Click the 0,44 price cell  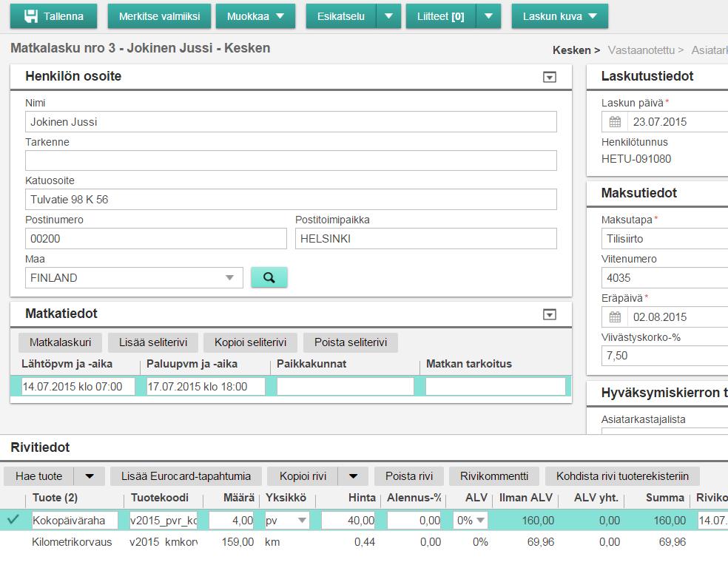point(365,542)
